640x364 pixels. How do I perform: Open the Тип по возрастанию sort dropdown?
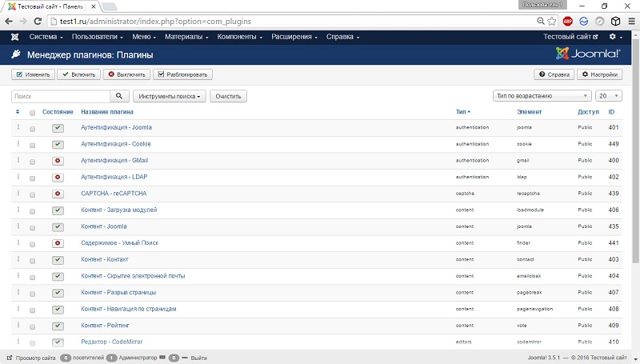[x=542, y=96]
